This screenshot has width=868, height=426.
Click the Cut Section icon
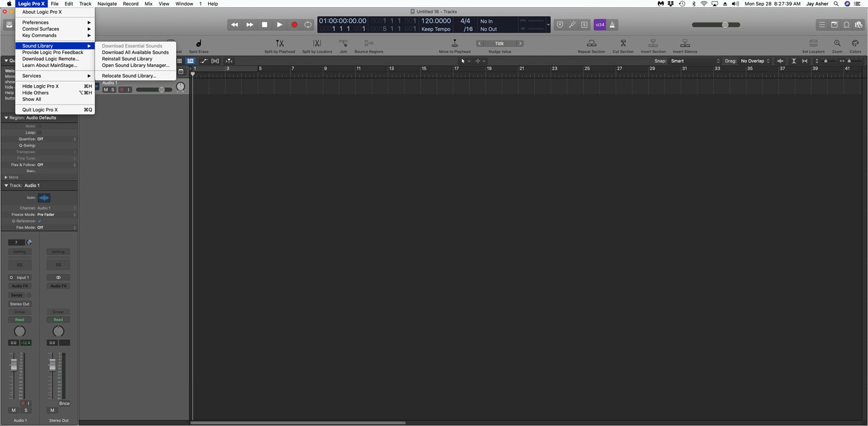click(x=623, y=43)
